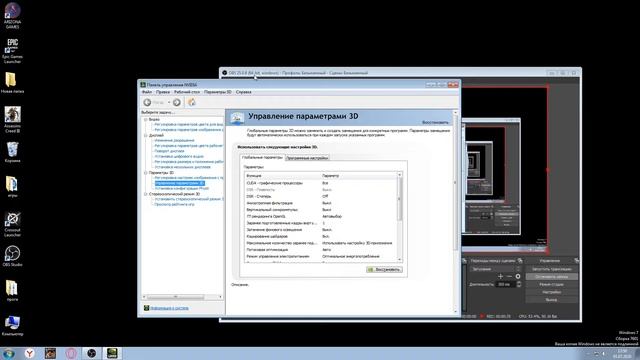Click Assassin's Creed III desktop icon

pyautogui.click(x=12, y=119)
